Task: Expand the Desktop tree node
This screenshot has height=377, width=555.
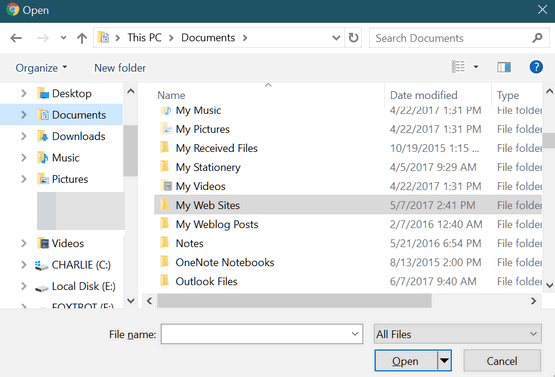Action: pyautogui.click(x=24, y=93)
